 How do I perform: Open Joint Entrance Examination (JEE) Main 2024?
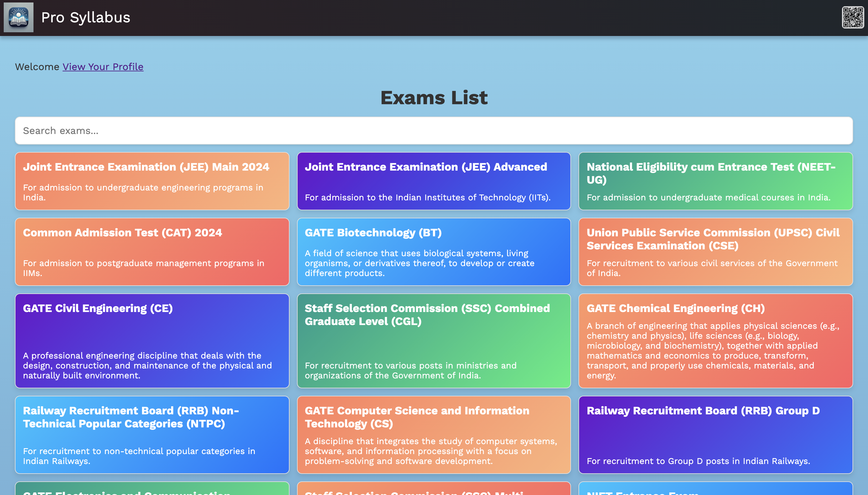[152, 181]
